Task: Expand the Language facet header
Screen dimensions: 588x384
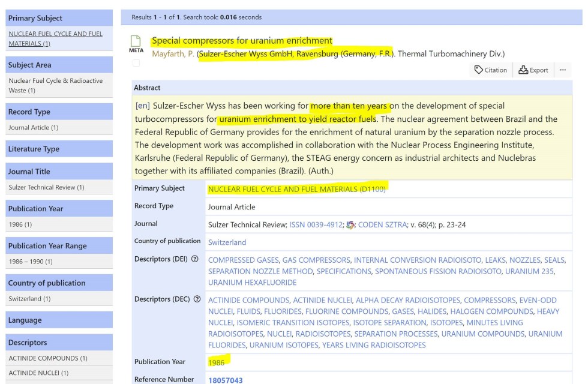Action: (59, 320)
